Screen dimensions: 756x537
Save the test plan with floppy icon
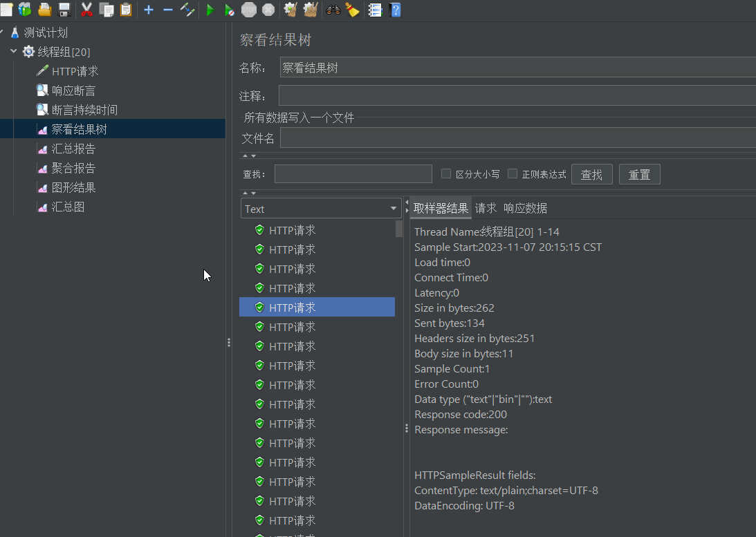pyautogui.click(x=64, y=10)
